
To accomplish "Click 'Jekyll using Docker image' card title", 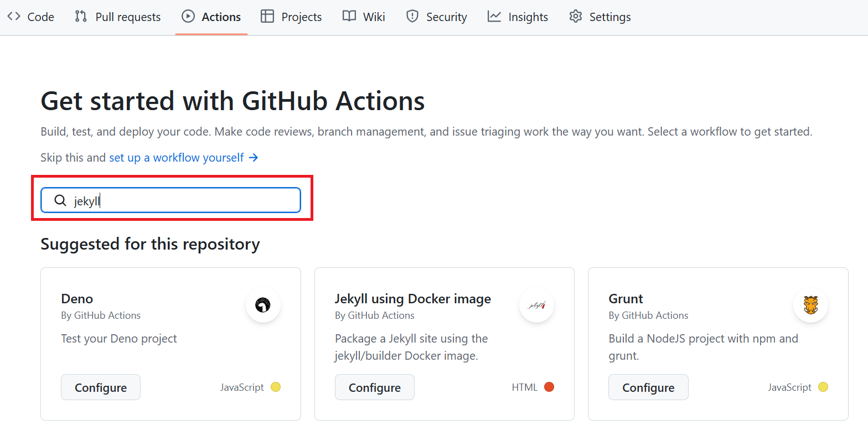I will 413,299.
